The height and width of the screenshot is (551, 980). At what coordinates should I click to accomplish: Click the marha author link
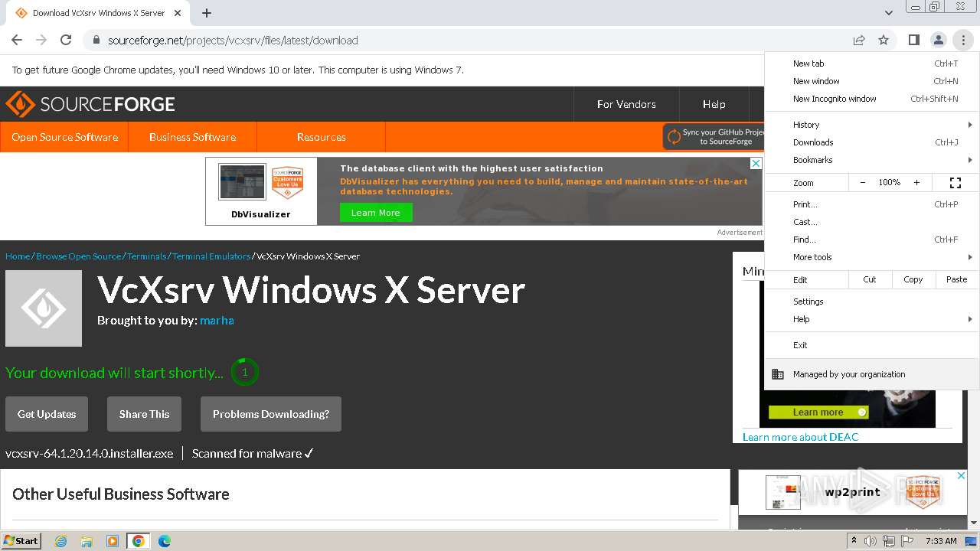[217, 321]
